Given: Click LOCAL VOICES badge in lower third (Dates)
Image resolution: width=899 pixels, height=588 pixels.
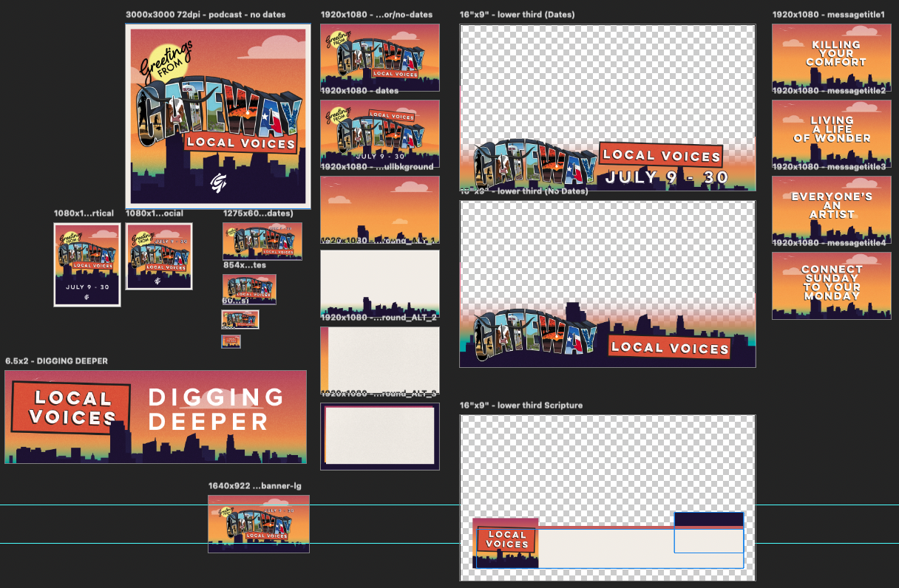Looking at the screenshot, I should coord(660,155).
